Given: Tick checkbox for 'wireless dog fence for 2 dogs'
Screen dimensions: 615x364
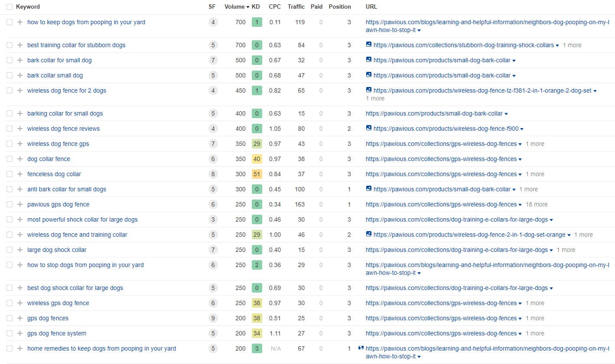Looking at the screenshot, I should [x=10, y=90].
